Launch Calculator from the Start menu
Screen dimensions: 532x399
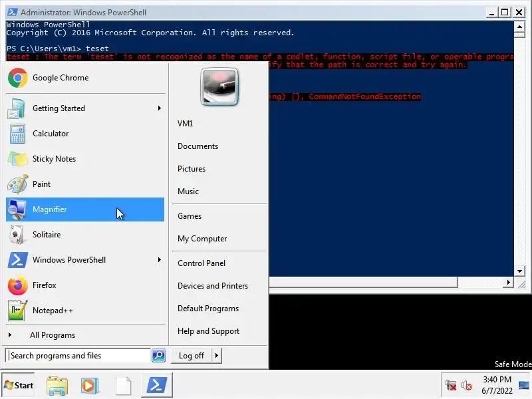(85, 134)
